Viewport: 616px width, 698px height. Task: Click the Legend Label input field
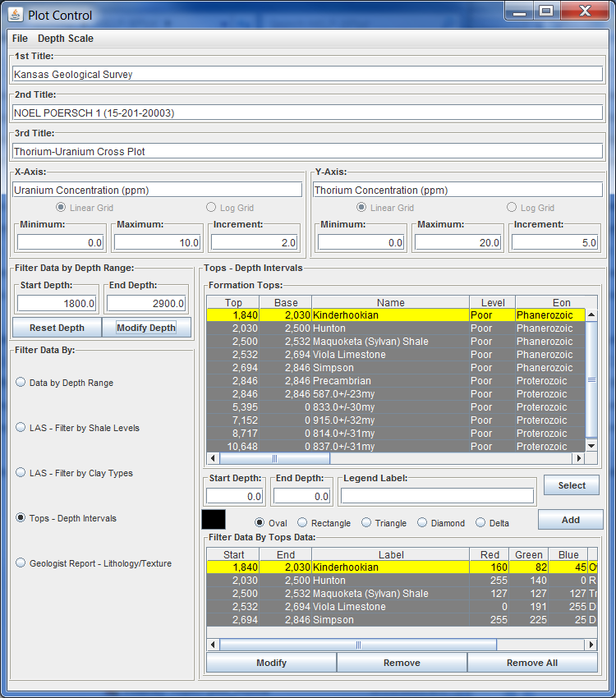click(437, 496)
